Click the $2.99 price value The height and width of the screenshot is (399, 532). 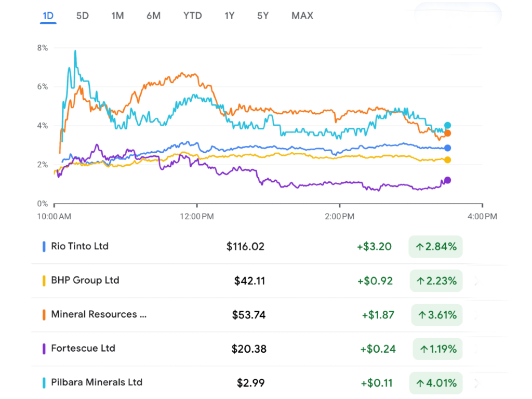click(x=250, y=383)
